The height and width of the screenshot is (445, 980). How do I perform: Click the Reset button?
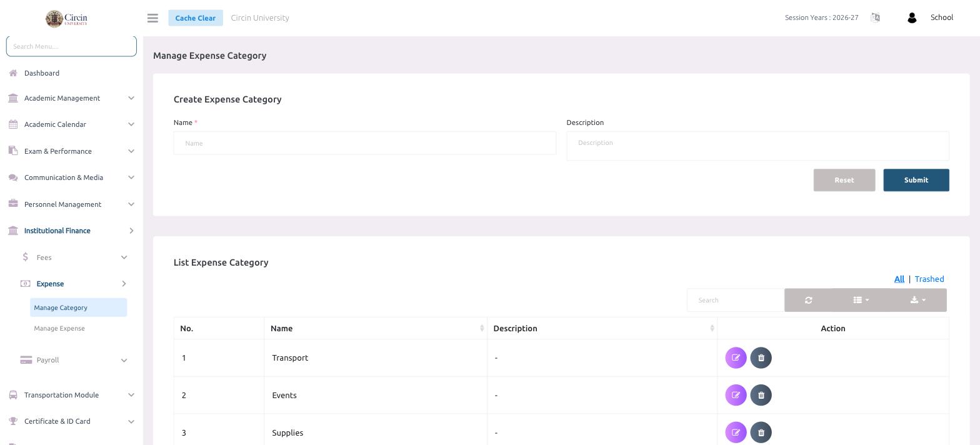[x=844, y=180]
